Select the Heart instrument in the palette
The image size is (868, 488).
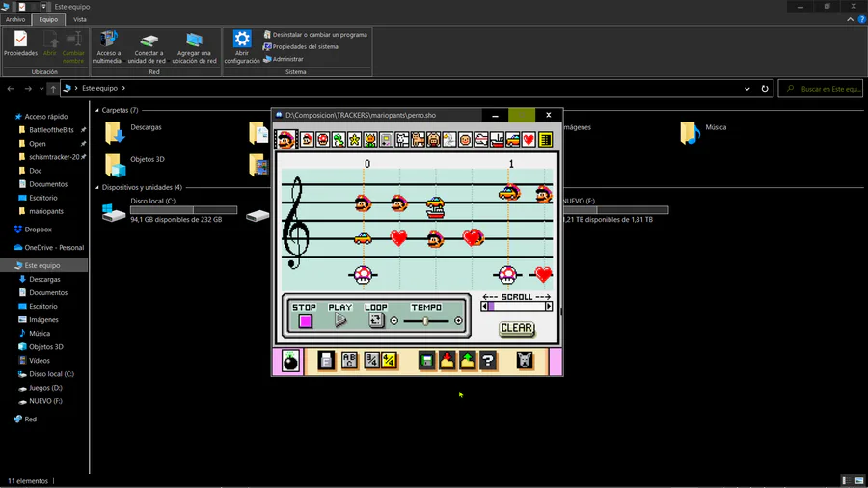tap(529, 140)
